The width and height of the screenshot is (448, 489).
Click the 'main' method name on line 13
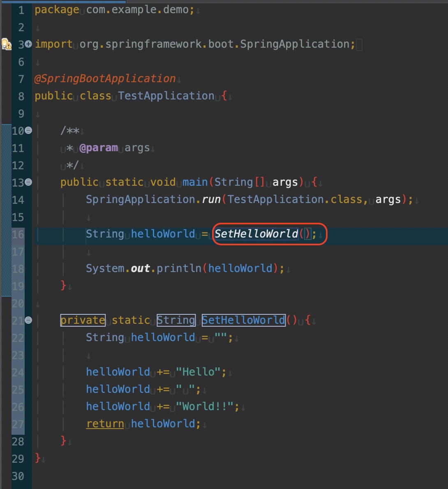point(195,182)
